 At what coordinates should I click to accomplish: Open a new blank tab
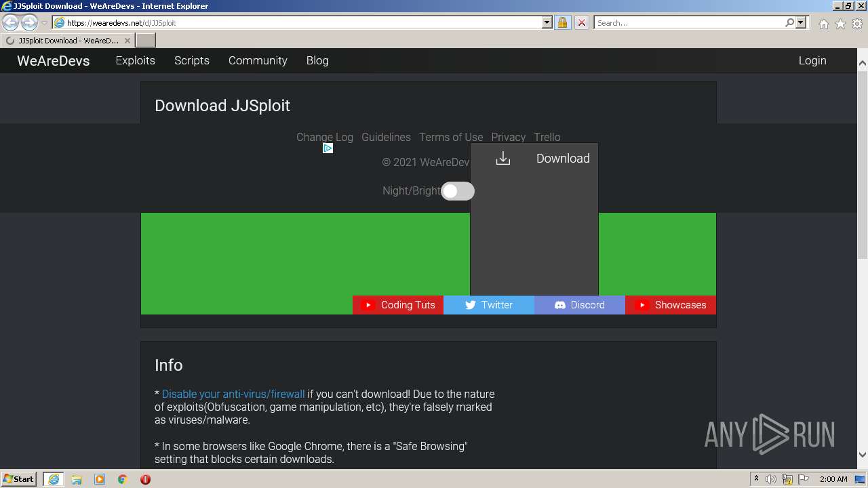click(146, 41)
